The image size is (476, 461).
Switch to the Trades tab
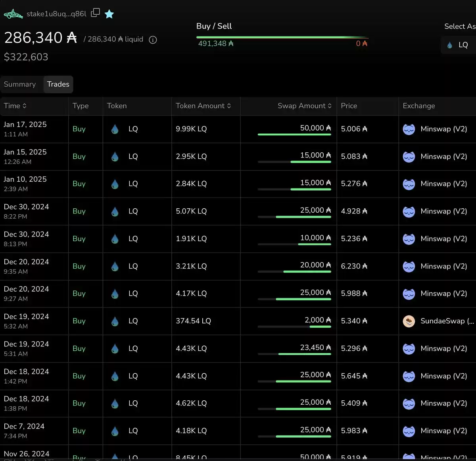pyautogui.click(x=58, y=84)
